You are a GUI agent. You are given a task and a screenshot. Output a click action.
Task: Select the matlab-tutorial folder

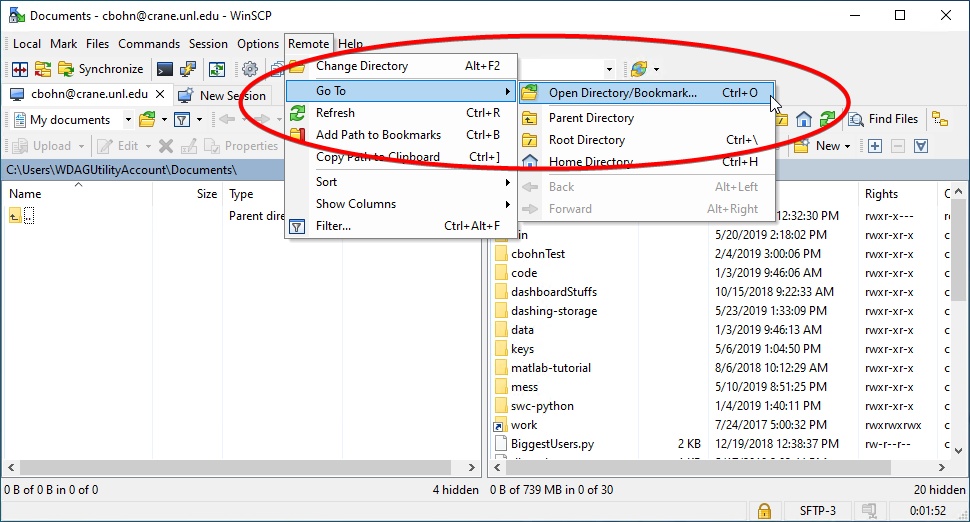pos(551,367)
